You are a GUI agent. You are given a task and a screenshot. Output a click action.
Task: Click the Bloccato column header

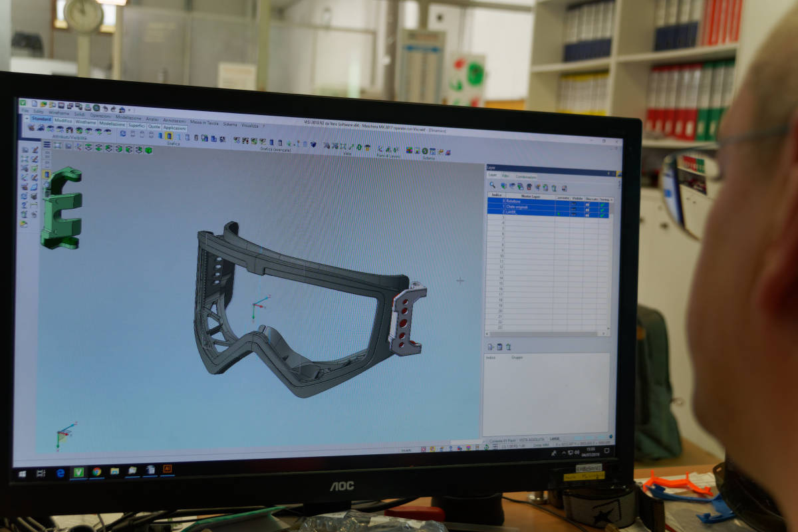click(592, 199)
